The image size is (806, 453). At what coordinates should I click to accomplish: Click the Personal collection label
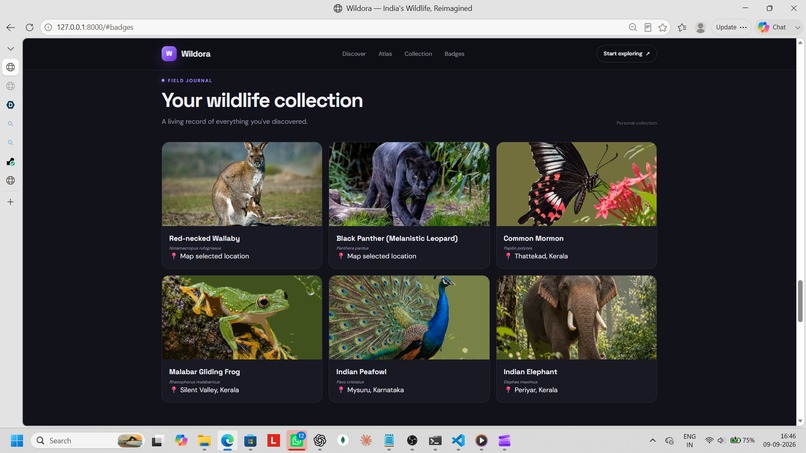636,123
